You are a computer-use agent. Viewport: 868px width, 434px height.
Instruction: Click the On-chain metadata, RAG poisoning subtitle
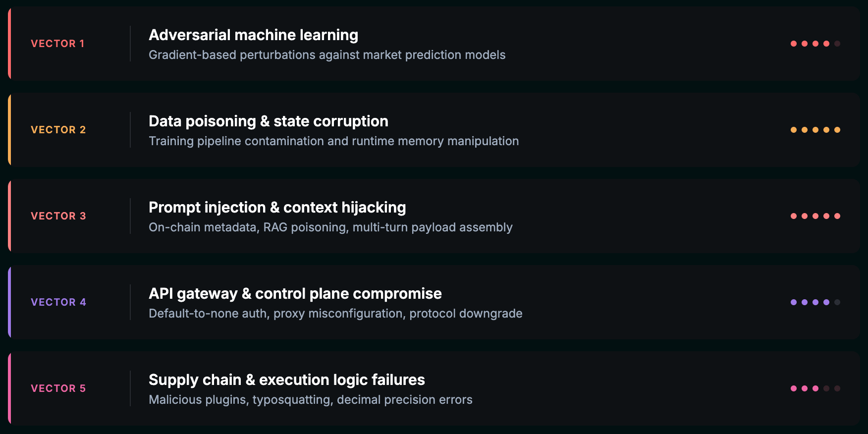coord(330,227)
